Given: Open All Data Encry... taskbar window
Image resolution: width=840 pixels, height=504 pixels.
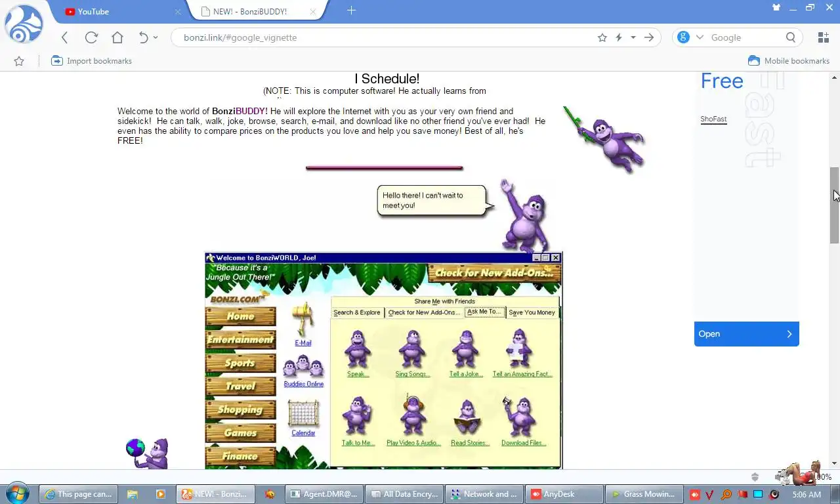Looking at the screenshot, I should [x=404, y=494].
